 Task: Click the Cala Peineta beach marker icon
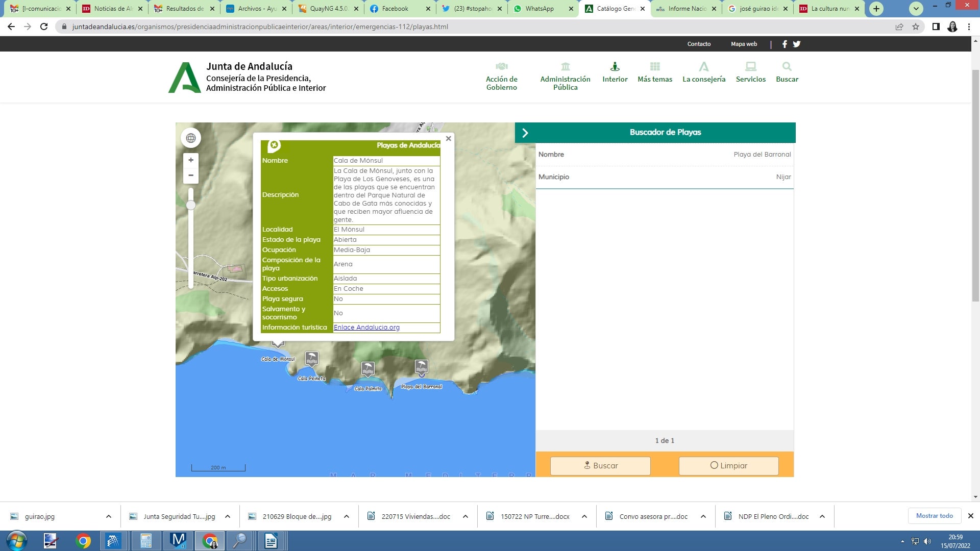click(312, 359)
